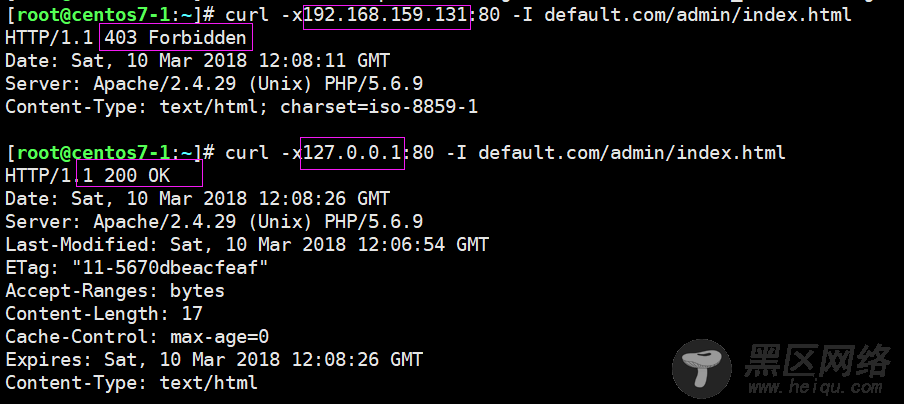Click the Last-Modified header line
The width and height of the screenshot is (904, 404).
(x=247, y=244)
